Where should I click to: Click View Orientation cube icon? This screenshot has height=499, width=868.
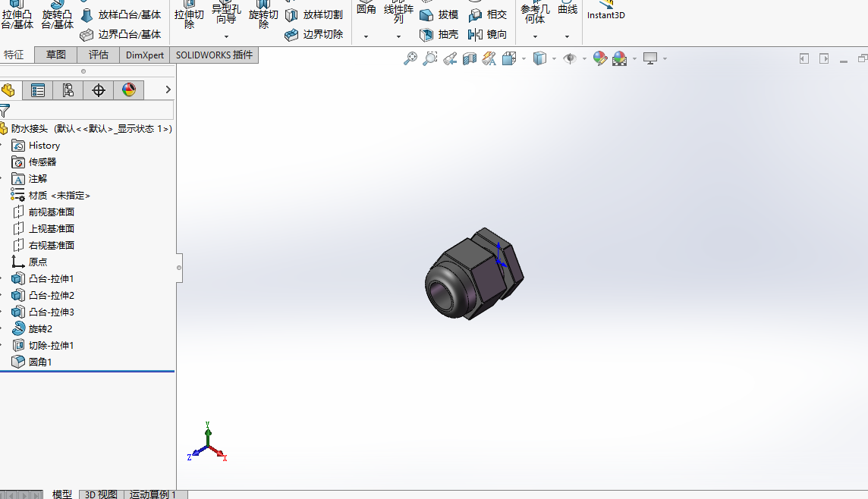(508, 58)
